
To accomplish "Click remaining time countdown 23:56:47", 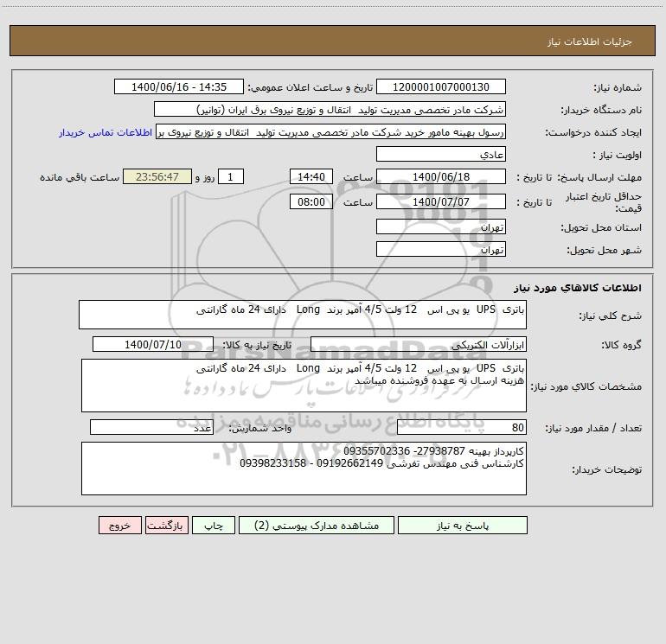I will click(157, 176).
